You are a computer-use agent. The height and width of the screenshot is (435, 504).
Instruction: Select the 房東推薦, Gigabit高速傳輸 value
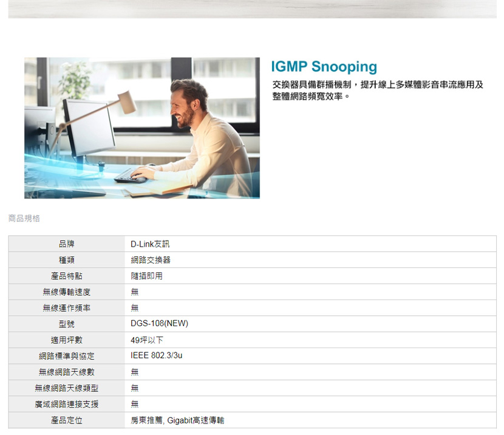177,420
